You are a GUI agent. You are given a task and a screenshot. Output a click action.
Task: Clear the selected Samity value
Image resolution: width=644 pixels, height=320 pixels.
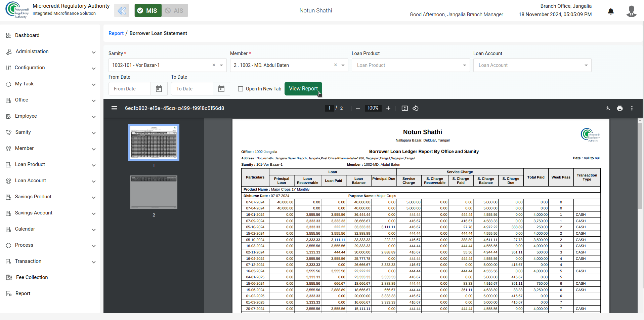(214, 65)
